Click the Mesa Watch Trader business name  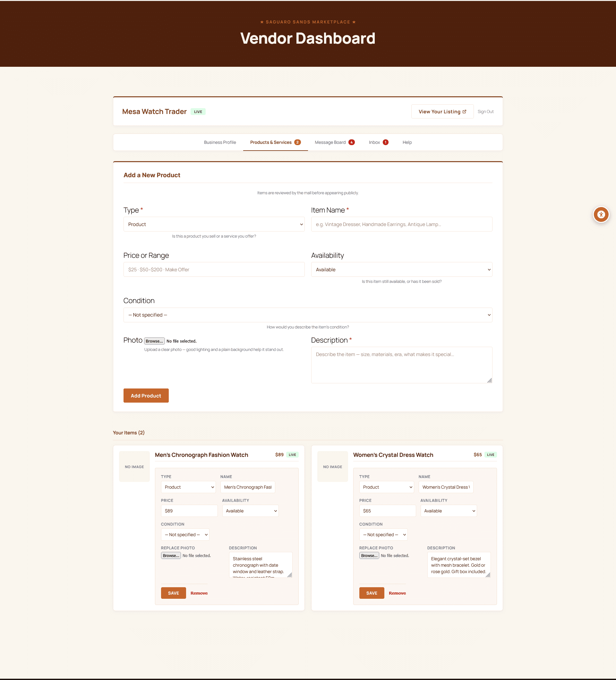tap(154, 112)
